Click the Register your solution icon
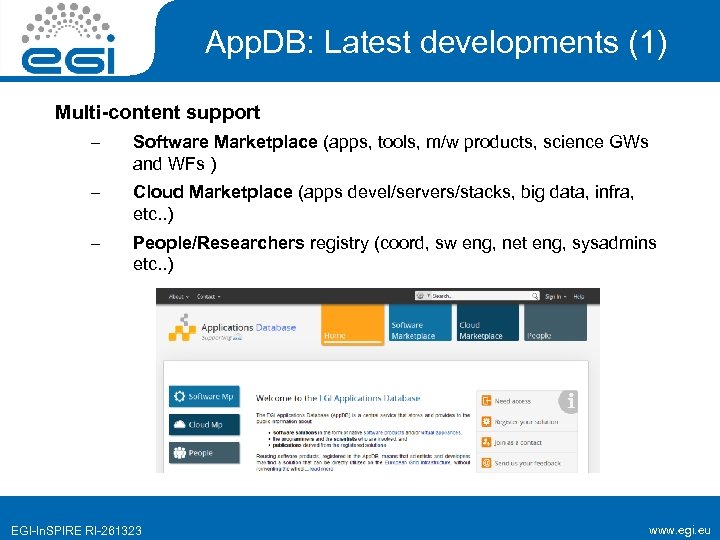This screenshot has height=540, width=720. [x=486, y=422]
